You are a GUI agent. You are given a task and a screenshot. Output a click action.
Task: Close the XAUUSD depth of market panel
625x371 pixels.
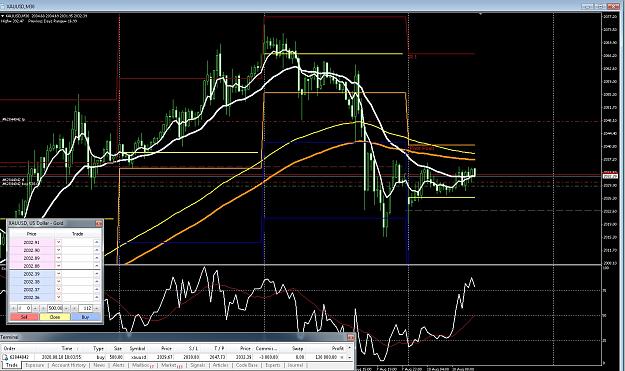click(x=99, y=224)
